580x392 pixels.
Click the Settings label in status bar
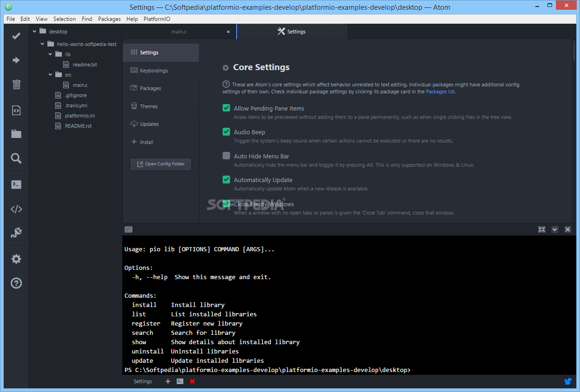coord(143,381)
